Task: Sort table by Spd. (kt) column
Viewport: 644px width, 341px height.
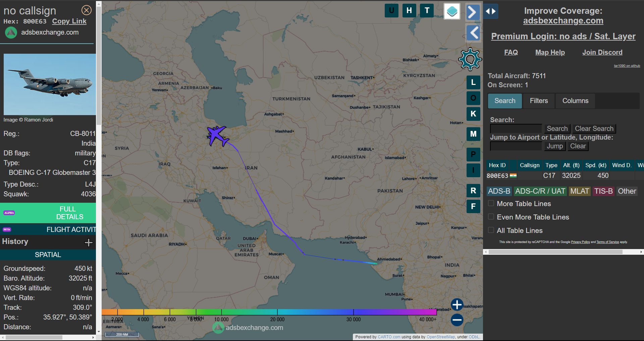Action: point(596,165)
